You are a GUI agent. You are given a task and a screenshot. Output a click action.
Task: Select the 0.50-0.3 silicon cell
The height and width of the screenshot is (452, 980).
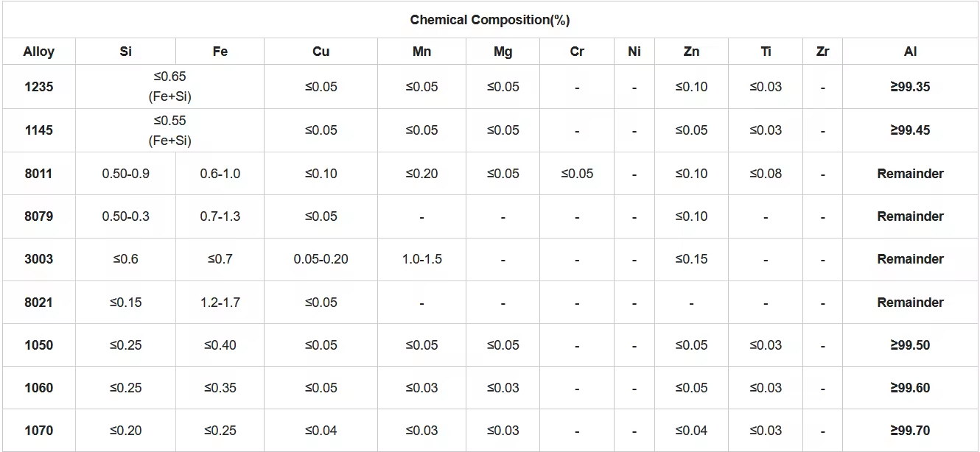point(125,216)
